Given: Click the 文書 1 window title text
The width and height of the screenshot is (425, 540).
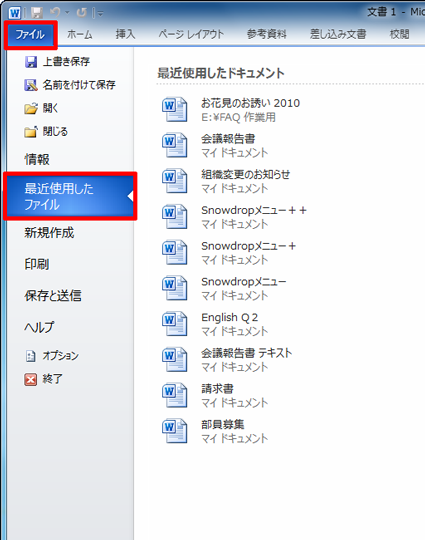Looking at the screenshot, I should pyautogui.click(x=382, y=12).
